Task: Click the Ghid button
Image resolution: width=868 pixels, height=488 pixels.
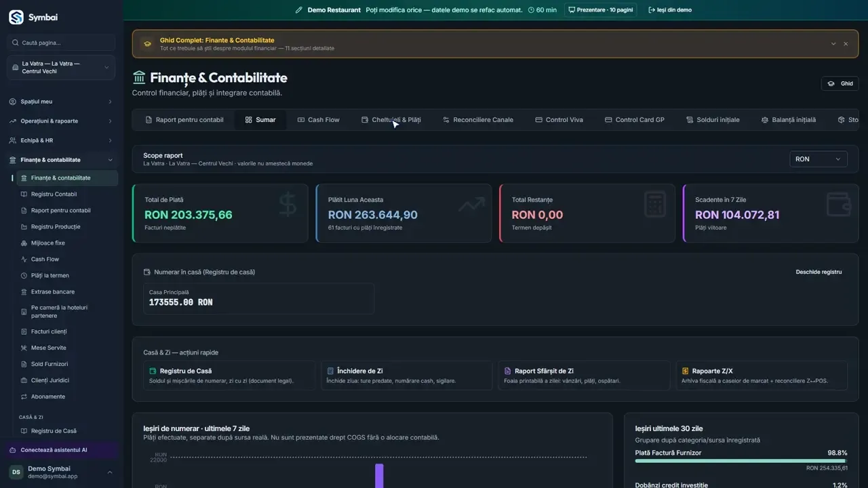Action: (840, 83)
